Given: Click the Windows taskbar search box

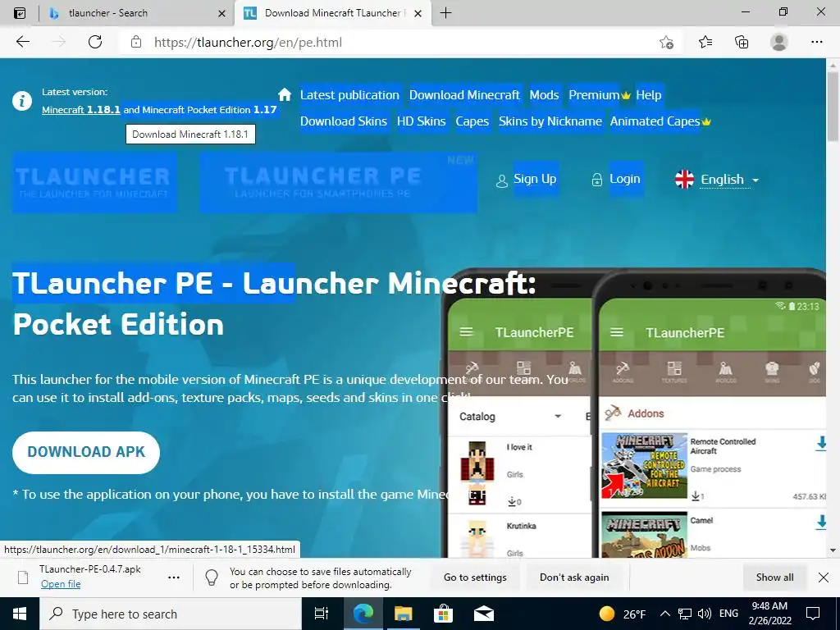Looking at the screenshot, I should 171,614.
